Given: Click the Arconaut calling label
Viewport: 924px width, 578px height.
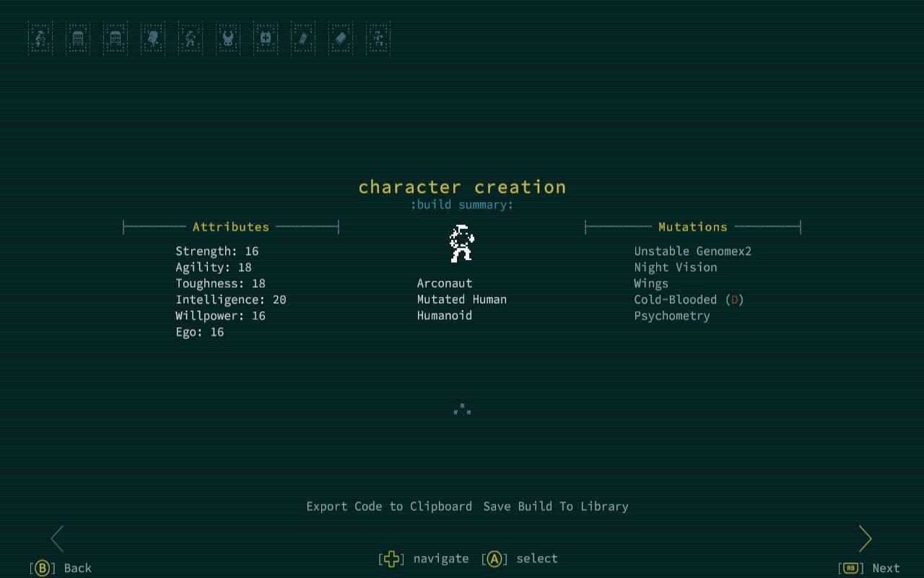Looking at the screenshot, I should click(445, 283).
